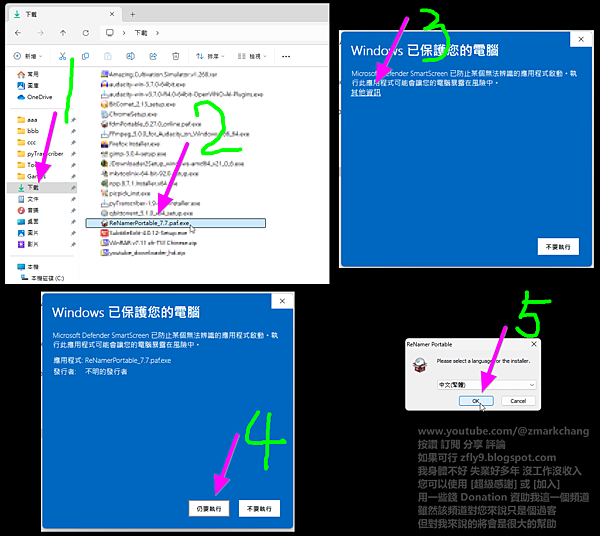This screenshot has width=600, height=536.
Task: Select the fdmPortable online paf.exe file
Action: coord(151,124)
